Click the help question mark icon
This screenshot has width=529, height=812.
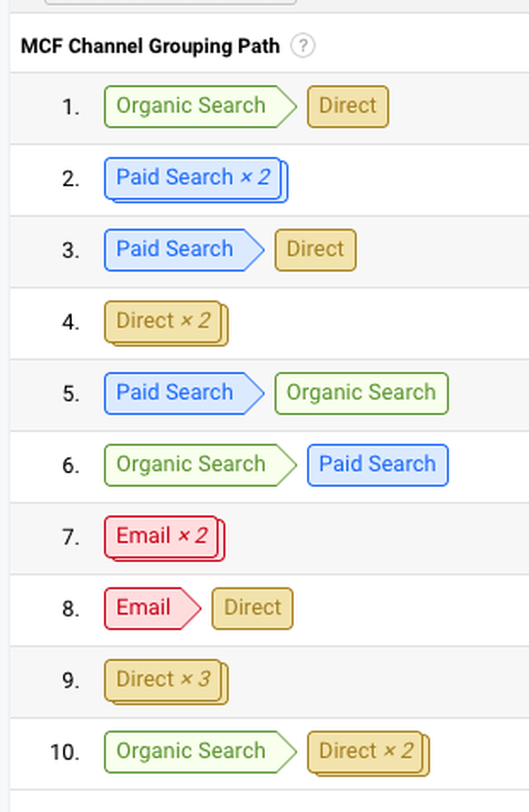pyautogui.click(x=302, y=46)
